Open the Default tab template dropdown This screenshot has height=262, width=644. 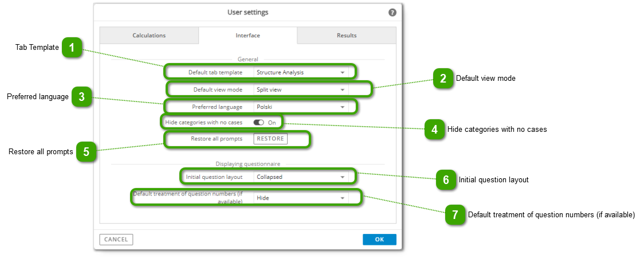coord(301,72)
